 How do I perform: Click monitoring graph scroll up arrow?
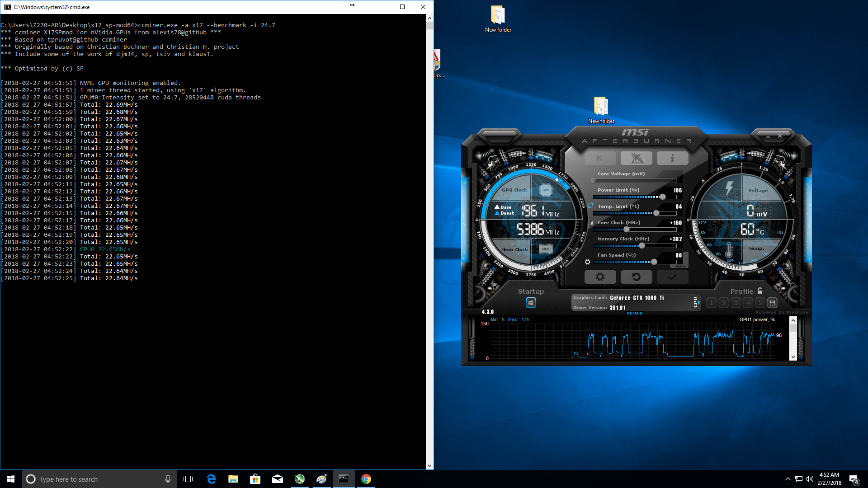click(x=793, y=320)
